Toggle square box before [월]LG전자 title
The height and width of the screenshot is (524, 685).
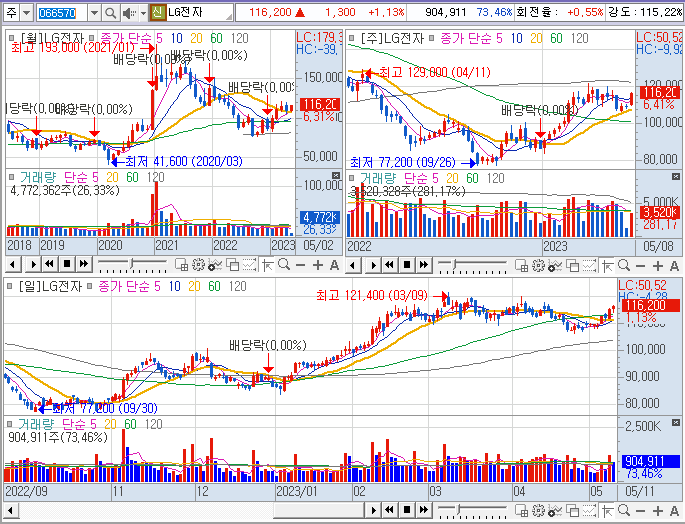tap(11, 38)
